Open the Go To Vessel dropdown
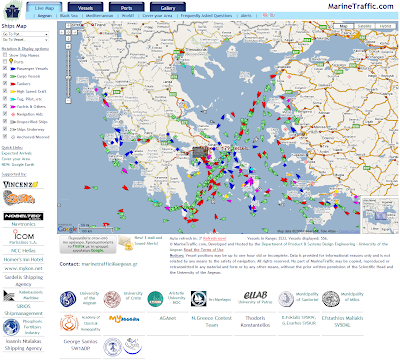400x360 pixels. [x=25, y=40]
